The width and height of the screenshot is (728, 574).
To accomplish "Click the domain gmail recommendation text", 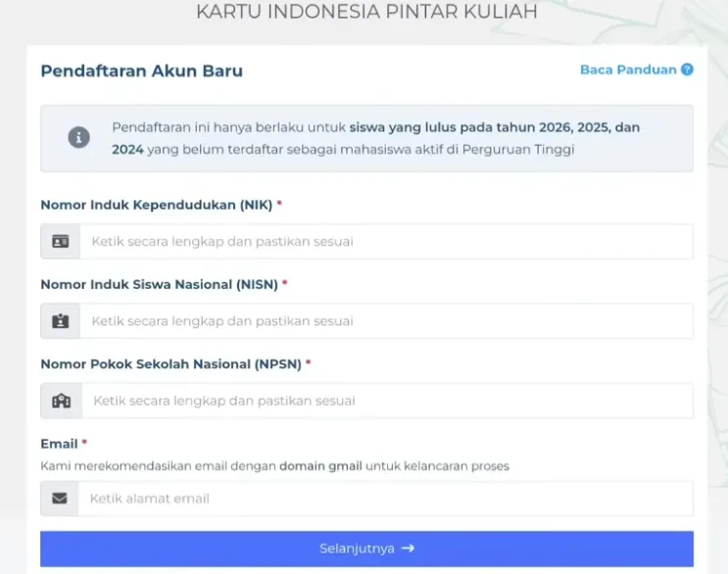I will [320, 466].
